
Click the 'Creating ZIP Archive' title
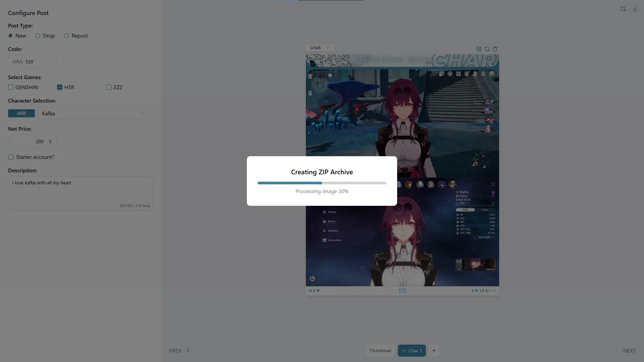(322, 172)
